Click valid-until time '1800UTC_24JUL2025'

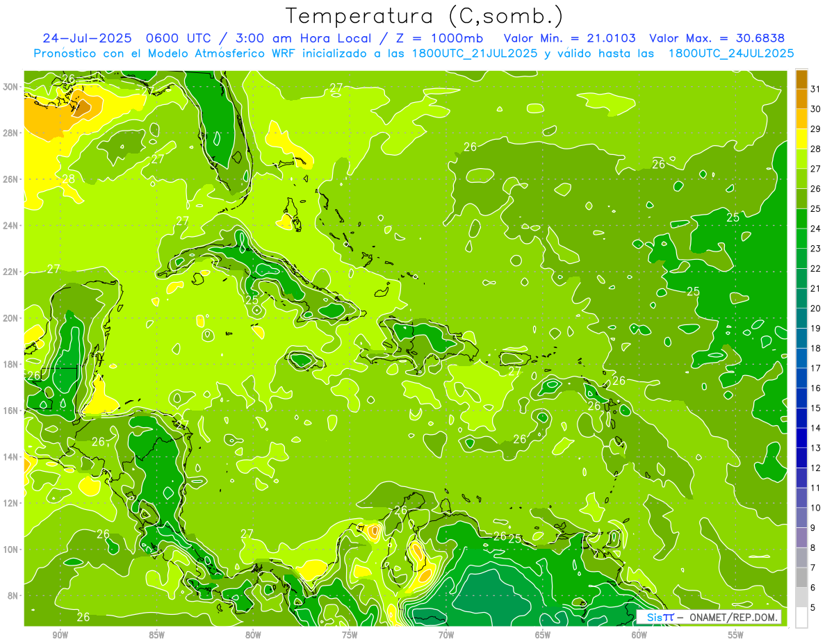[x=731, y=53]
